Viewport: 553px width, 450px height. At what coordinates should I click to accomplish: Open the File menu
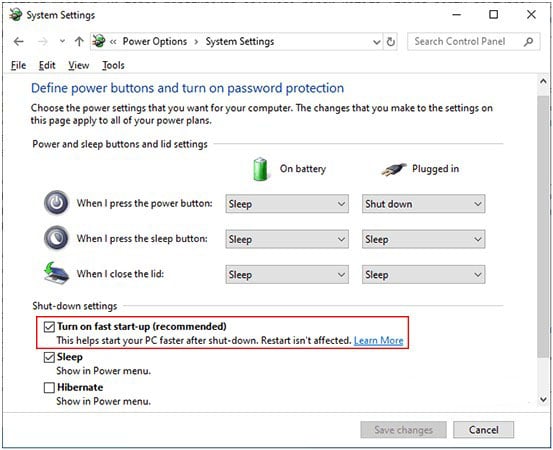click(18, 65)
